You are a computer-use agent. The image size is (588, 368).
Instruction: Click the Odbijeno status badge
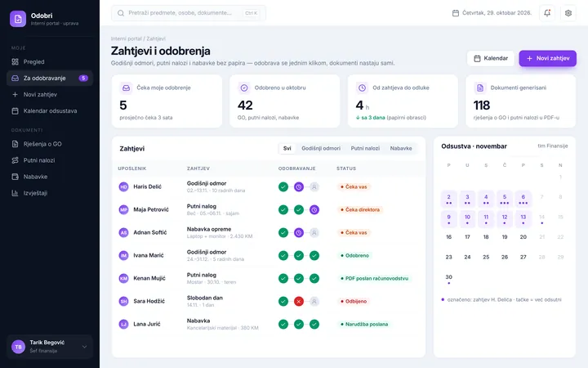[x=354, y=301]
